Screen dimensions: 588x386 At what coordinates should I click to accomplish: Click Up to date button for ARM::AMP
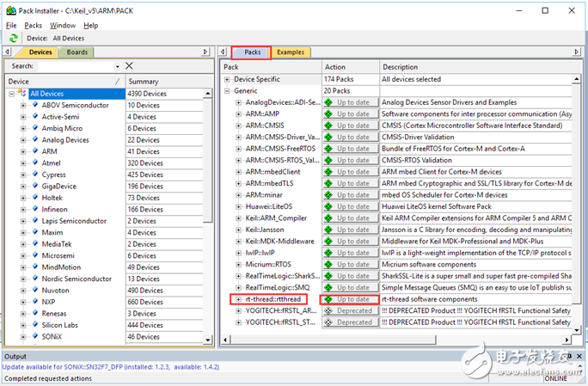point(351,114)
